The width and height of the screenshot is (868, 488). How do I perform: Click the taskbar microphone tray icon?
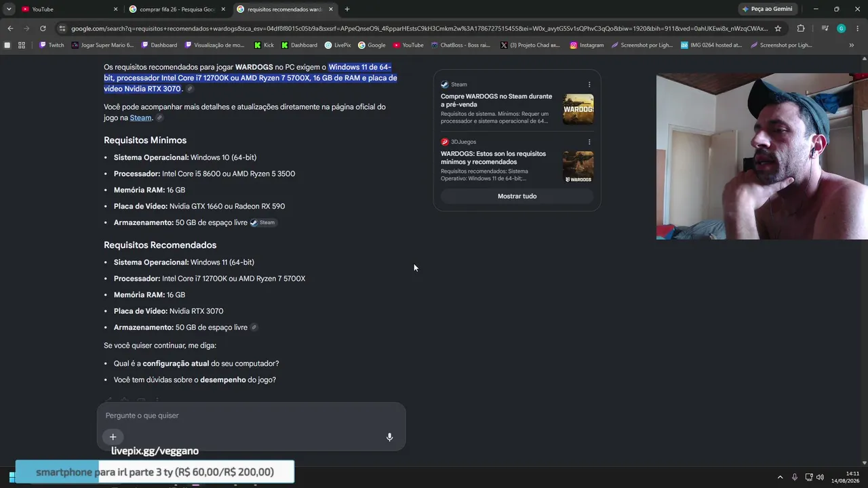coord(795,477)
